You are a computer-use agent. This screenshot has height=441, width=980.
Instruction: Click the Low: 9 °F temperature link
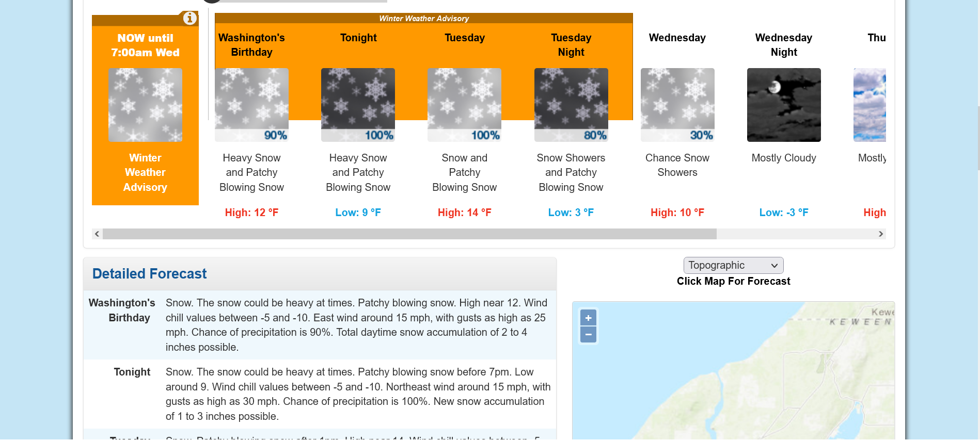coord(358,212)
